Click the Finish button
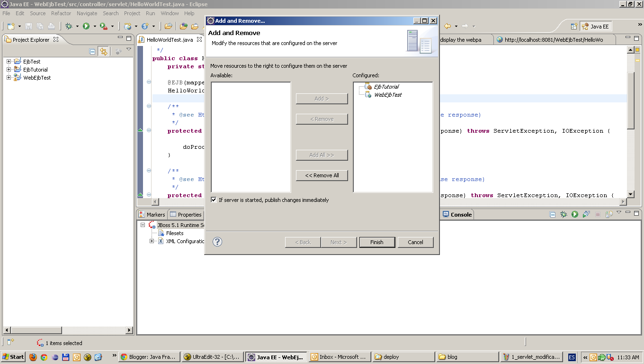 (x=377, y=242)
